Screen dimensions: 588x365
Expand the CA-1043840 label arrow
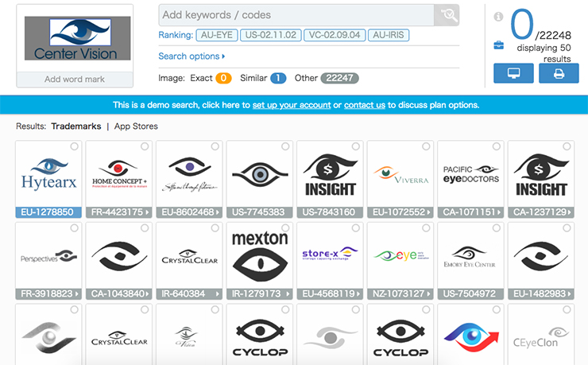pyautogui.click(x=147, y=293)
